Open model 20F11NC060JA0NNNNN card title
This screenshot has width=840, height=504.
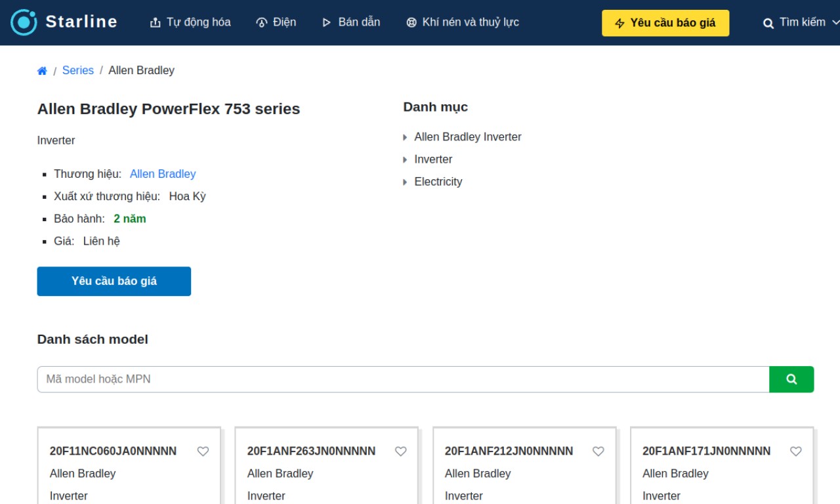pos(113,451)
